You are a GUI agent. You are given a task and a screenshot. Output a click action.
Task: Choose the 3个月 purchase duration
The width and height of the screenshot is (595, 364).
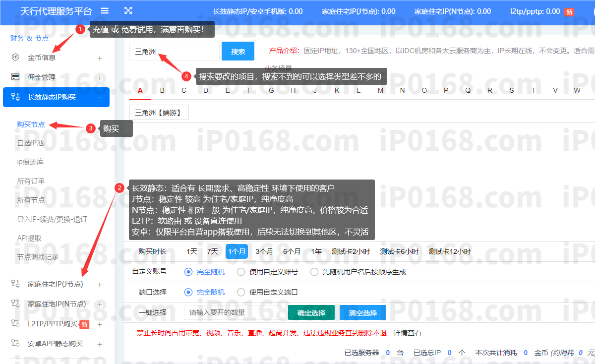click(264, 251)
